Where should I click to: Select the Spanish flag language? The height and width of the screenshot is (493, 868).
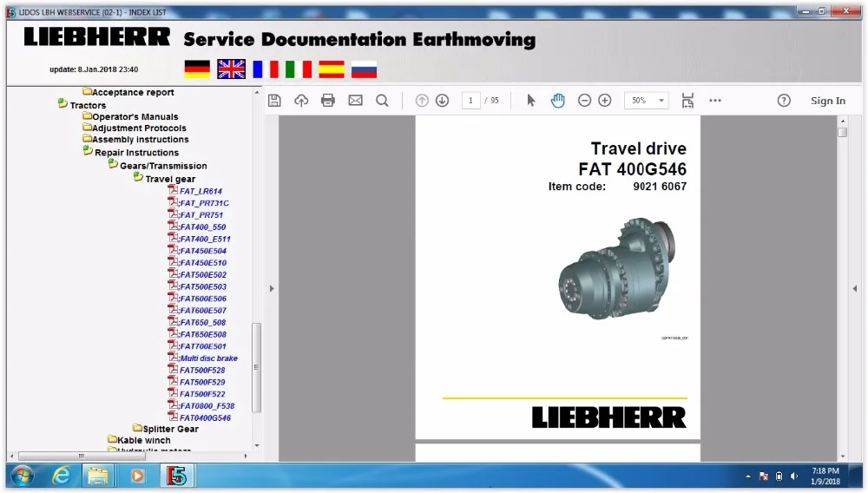coord(332,69)
